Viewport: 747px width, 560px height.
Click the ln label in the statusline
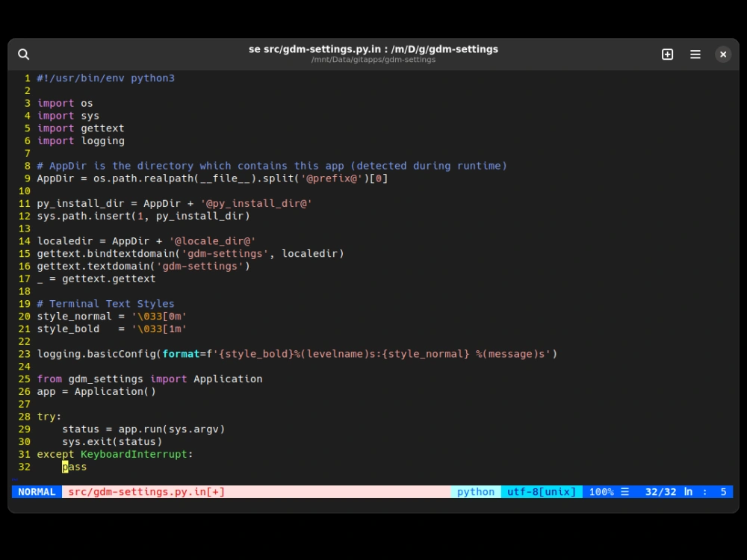point(687,492)
